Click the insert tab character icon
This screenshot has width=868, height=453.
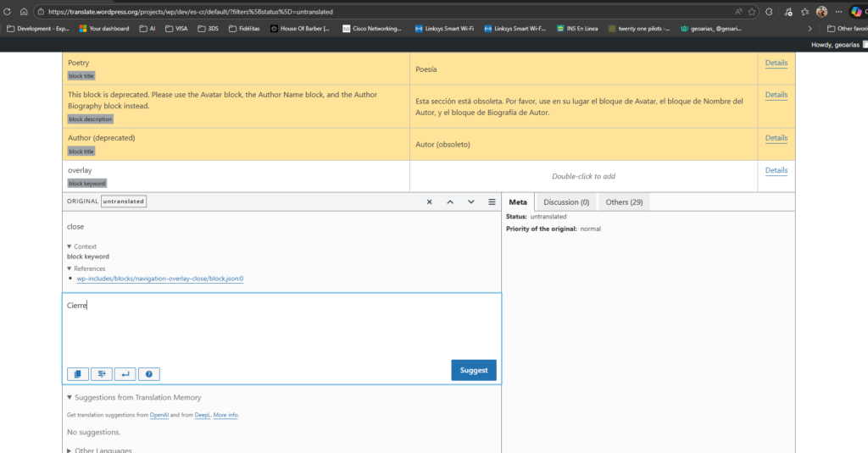pos(101,373)
